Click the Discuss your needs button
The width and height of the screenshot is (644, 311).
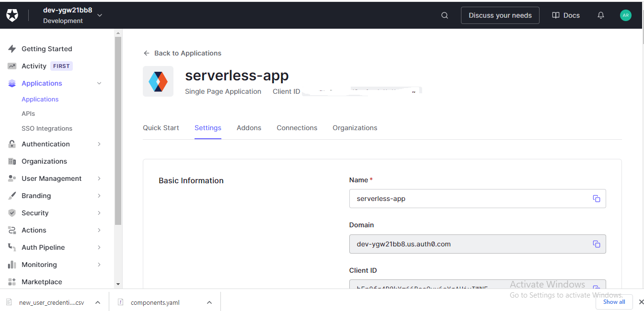[x=500, y=15]
